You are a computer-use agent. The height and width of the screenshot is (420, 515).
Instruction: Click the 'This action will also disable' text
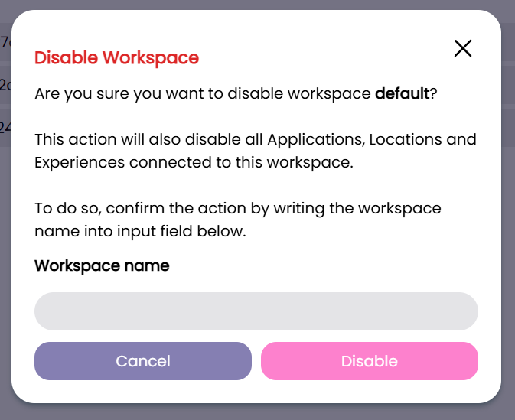[148, 140]
